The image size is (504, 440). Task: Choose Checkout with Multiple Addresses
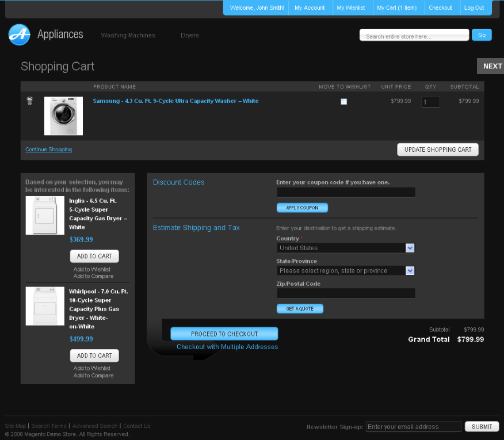click(227, 347)
